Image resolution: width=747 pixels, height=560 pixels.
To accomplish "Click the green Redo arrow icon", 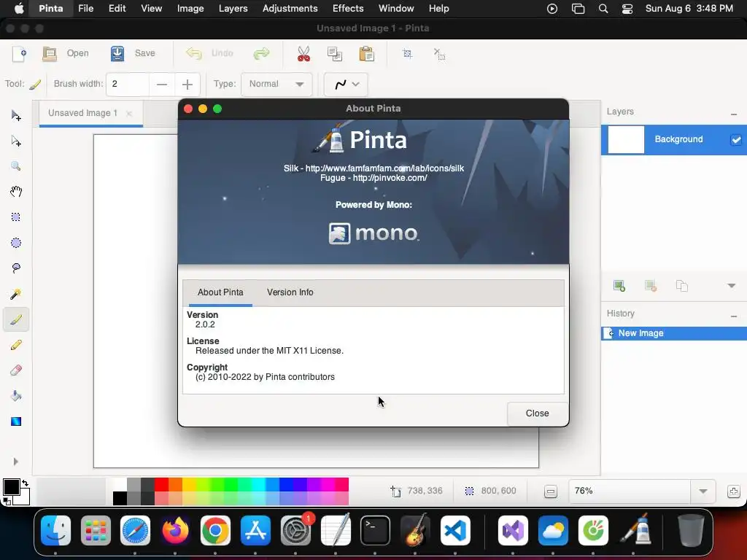I will (x=261, y=53).
